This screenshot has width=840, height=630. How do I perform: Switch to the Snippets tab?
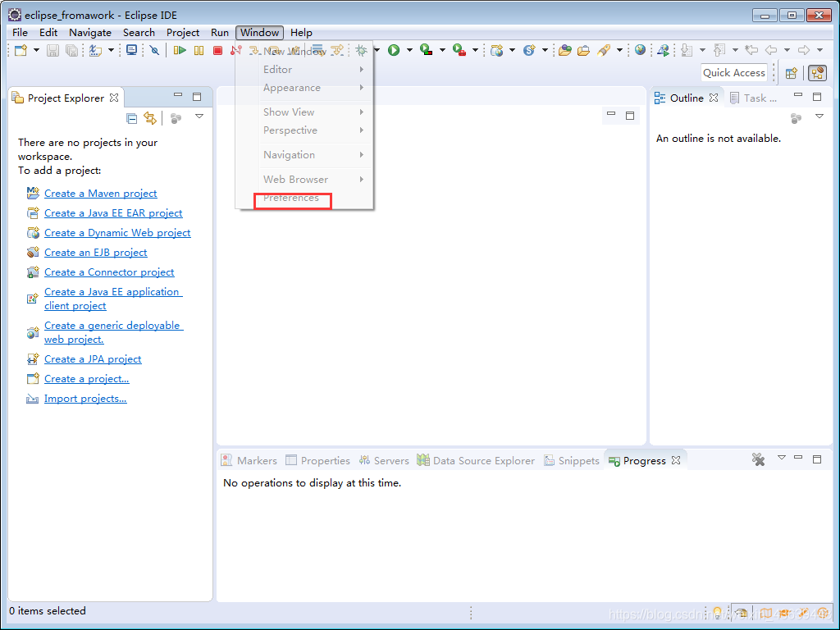[x=572, y=461]
